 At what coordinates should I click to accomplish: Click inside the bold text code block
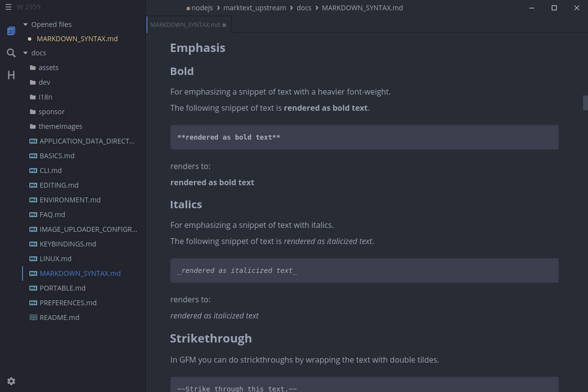[364, 137]
